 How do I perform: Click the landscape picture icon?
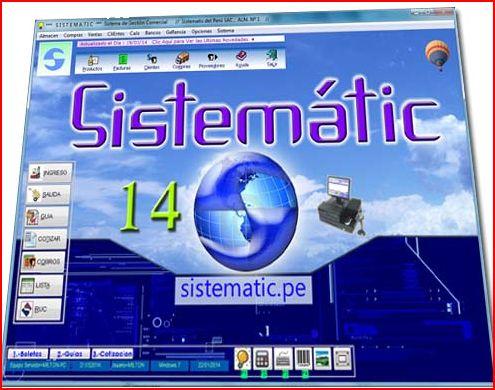pos(322,359)
